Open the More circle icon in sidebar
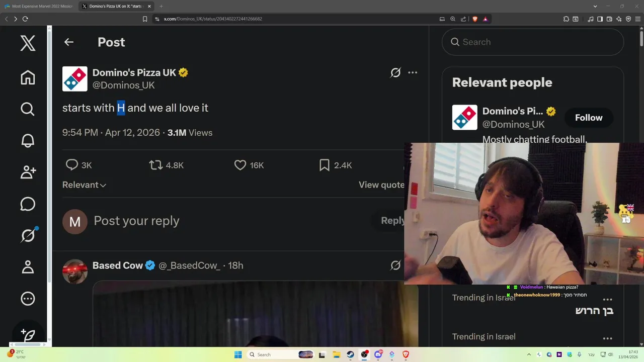The width and height of the screenshot is (644, 362). (28, 299)
